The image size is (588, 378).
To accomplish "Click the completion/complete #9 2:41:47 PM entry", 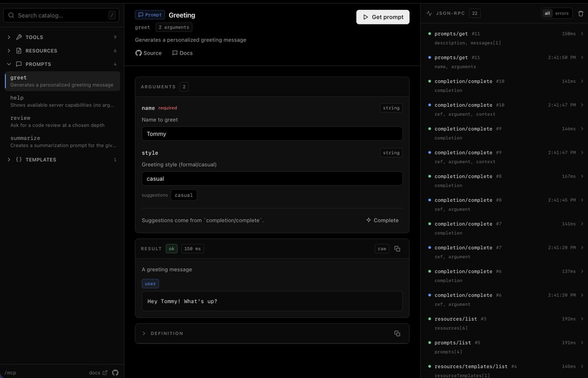I will (x=505, y=157).
